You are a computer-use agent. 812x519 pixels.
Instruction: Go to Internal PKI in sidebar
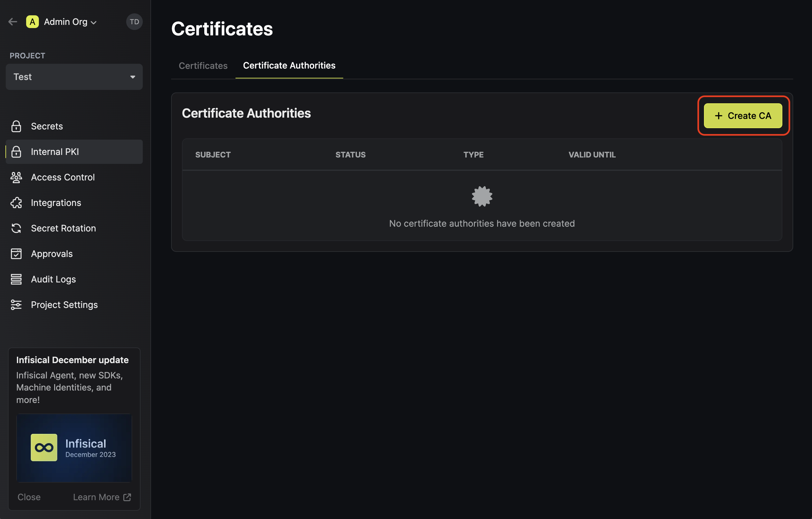74,152
